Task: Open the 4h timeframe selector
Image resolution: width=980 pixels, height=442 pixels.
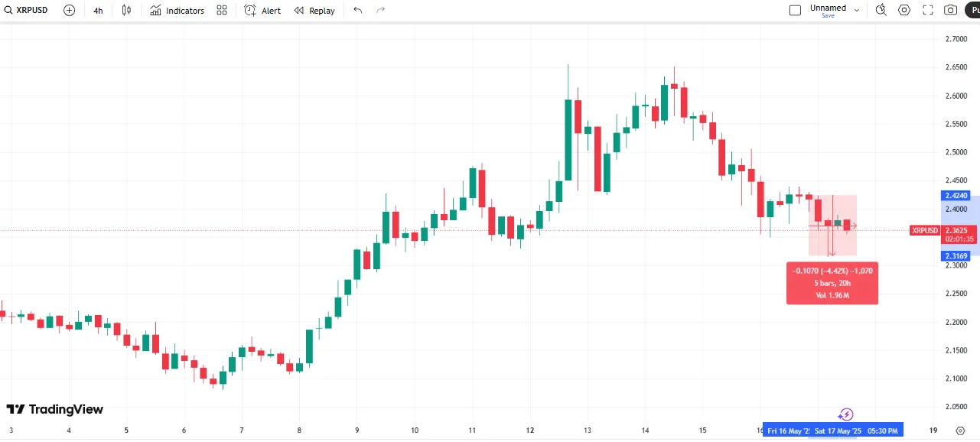Action: pos(98,10)
